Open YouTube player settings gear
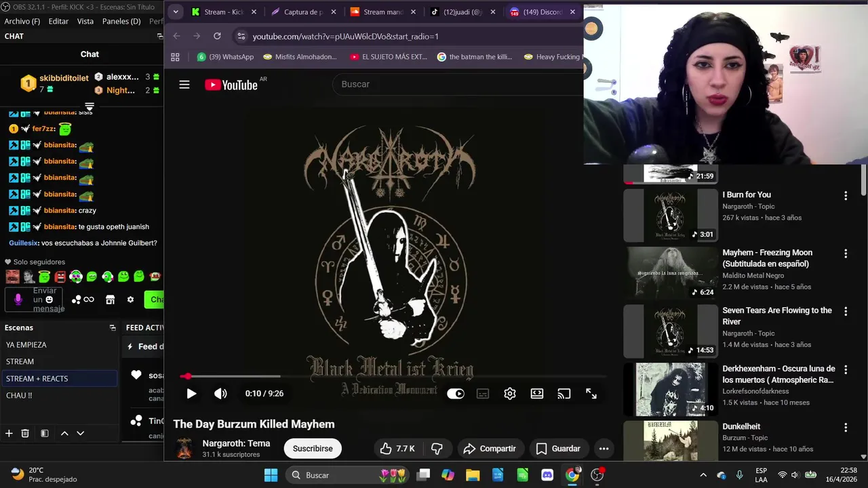The width and height of the screenshot is (868, 488). 510,394
